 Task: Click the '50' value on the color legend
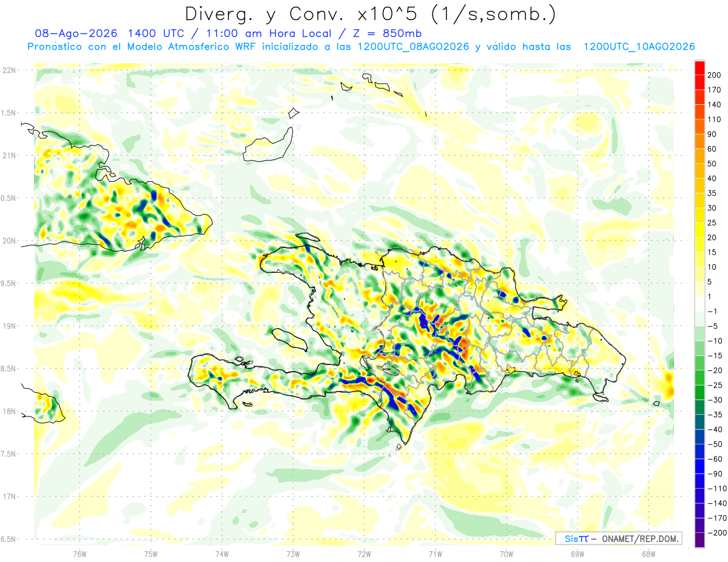pyautogui.click(x=712, y=164)
